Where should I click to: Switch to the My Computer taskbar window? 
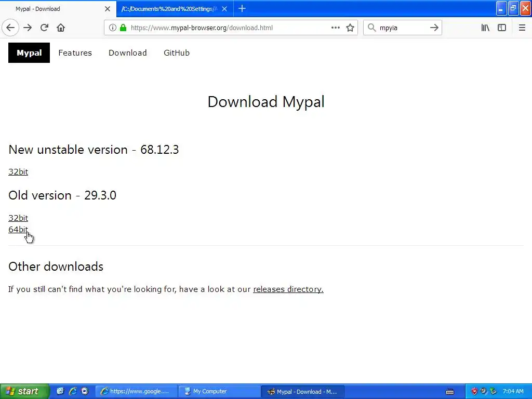click(220, 392)
